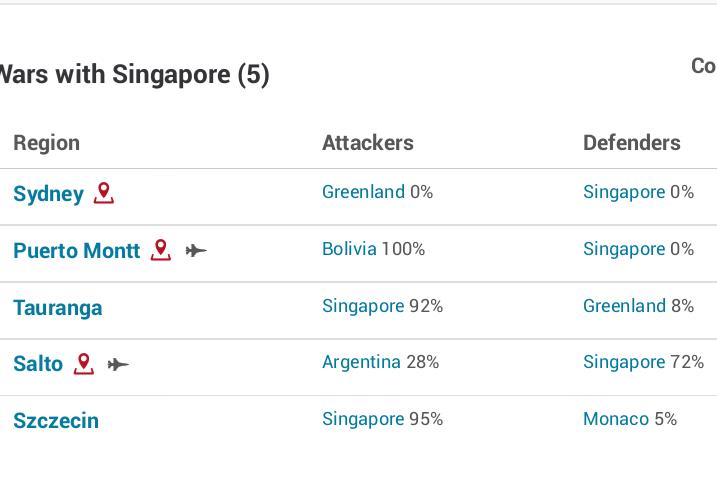Click Argentina attacker link in Salto row
The width and height of the screenshot is (717, 500).
point(362,362)
